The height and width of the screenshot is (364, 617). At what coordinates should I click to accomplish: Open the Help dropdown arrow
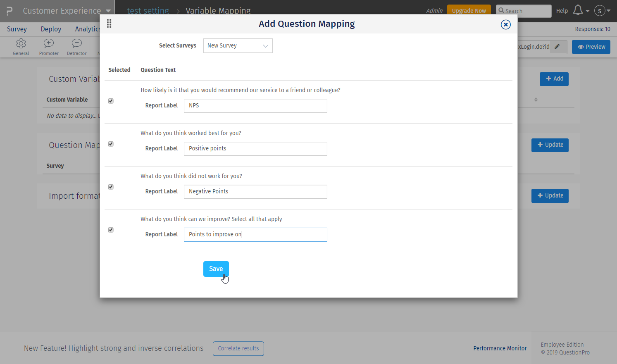tap(587, 11)
